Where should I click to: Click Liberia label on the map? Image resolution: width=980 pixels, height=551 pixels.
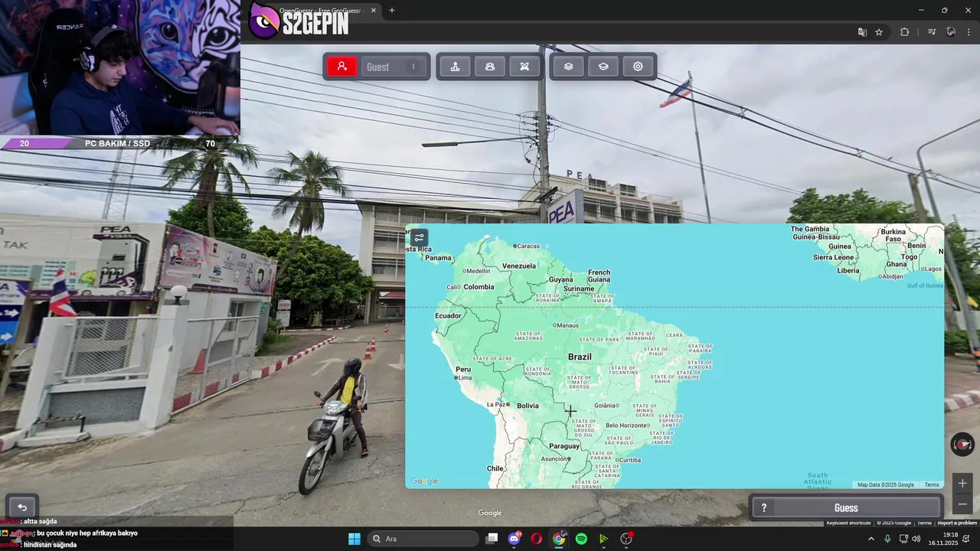pos(848,270)
